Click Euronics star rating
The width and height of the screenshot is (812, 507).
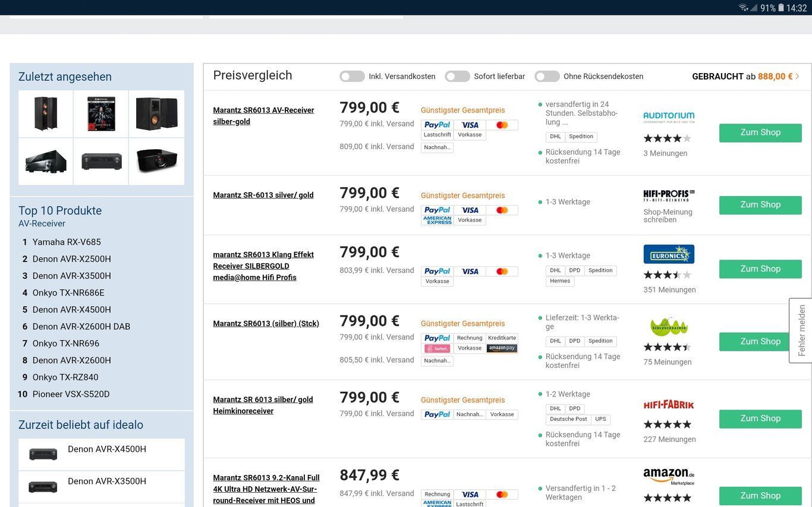coord(667,275)
